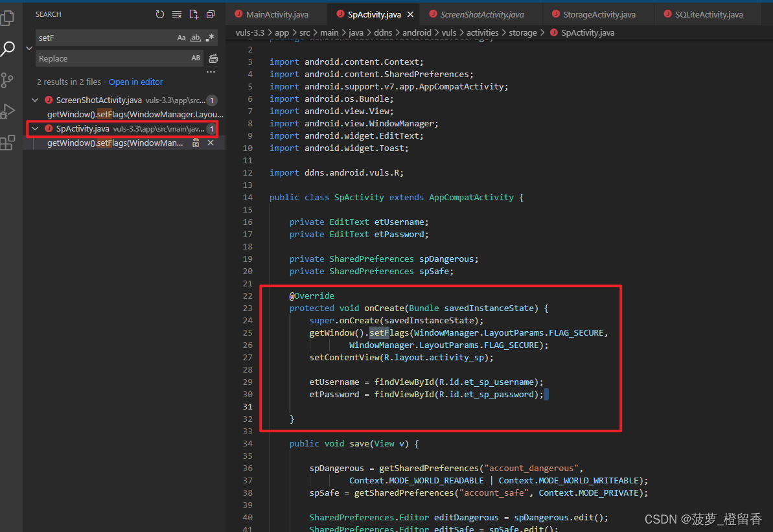The image size is (773, 532).
Task: Click Java file icon in breadcrumb SpActivity.java
Action: (x=553, y=32)
